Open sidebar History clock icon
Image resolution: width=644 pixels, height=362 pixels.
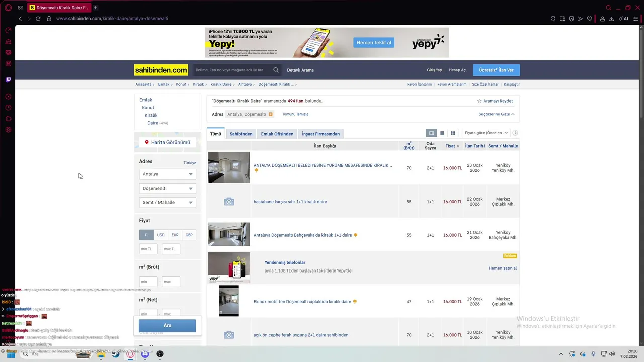[8, 108]
